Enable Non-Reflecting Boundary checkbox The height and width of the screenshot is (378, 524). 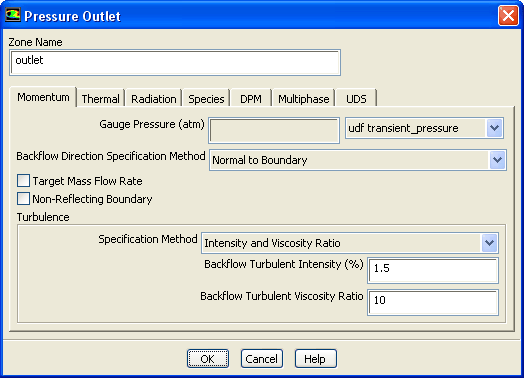23,199
